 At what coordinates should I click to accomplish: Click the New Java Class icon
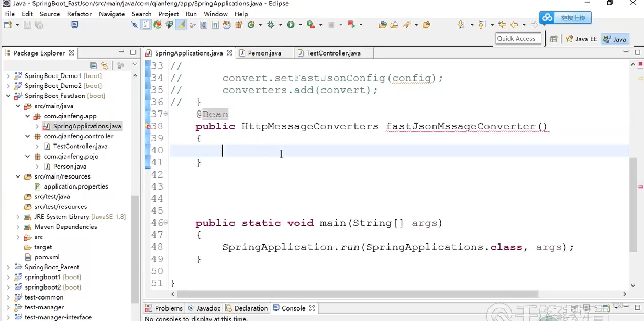coord(251,25)
